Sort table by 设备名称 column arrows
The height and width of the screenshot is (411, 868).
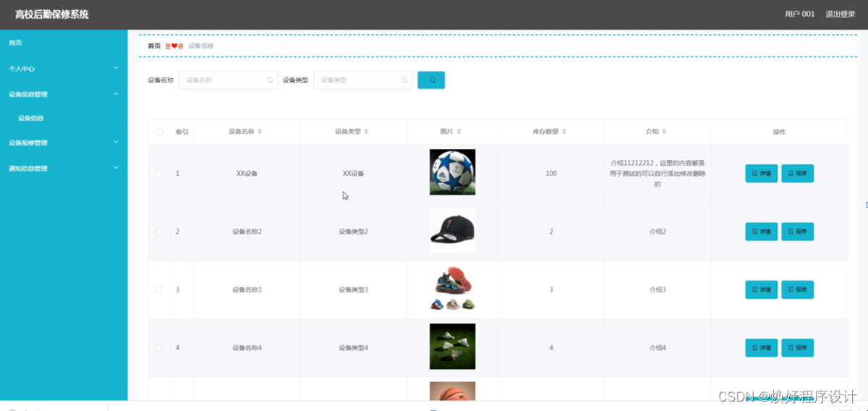(260, 132)
